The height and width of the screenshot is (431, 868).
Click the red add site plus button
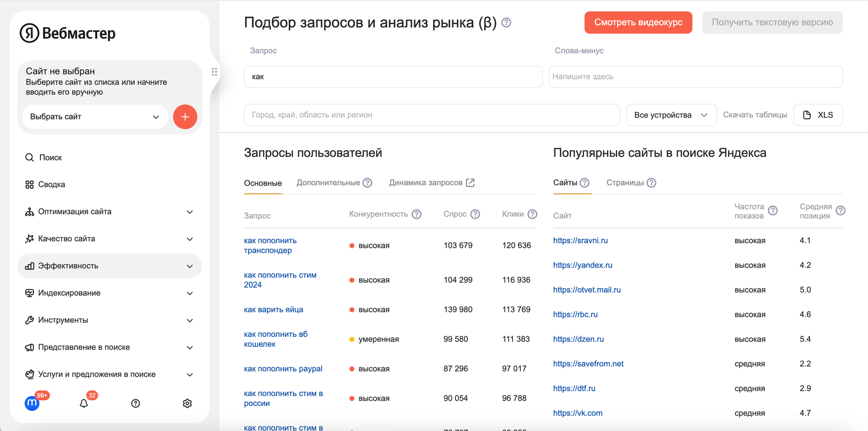click(x=185, y=117)
